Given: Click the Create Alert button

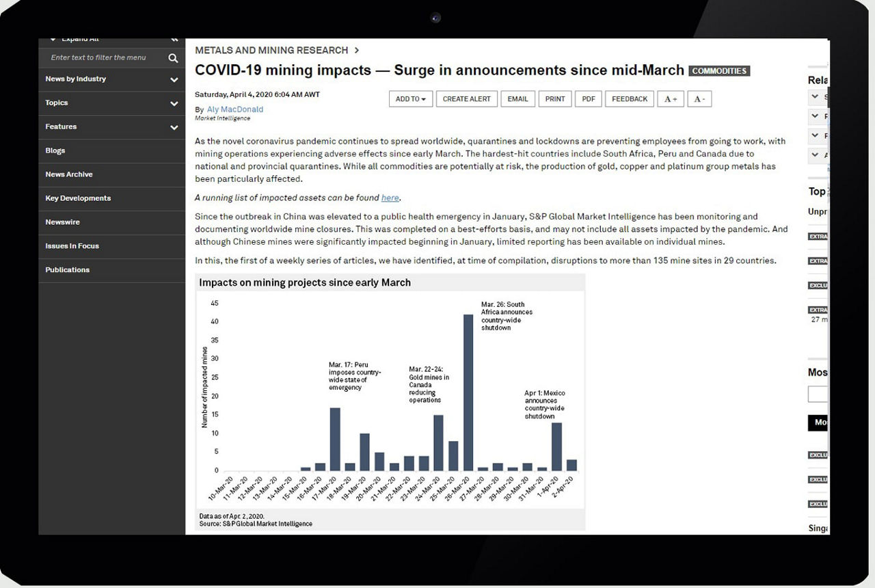Looking at the screenshot, I should point(467,99).
